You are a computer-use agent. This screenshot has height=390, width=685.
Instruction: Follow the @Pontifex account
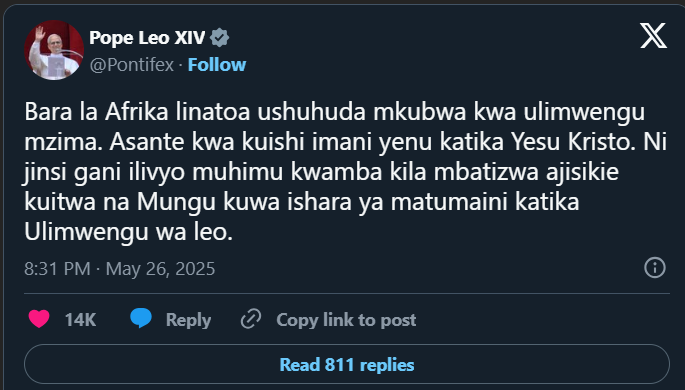click(217, 65)
